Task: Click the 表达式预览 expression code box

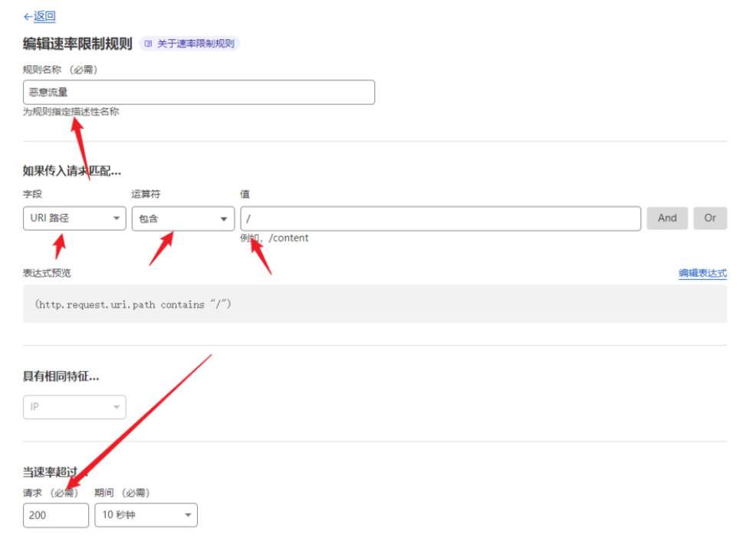Action: pos(374,304)
